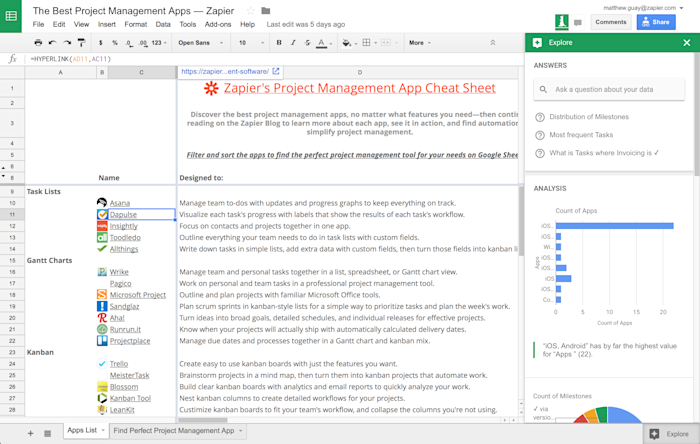Click the Ask a question search field
This screenshot has width=700, height=444.
click(609, 89)
